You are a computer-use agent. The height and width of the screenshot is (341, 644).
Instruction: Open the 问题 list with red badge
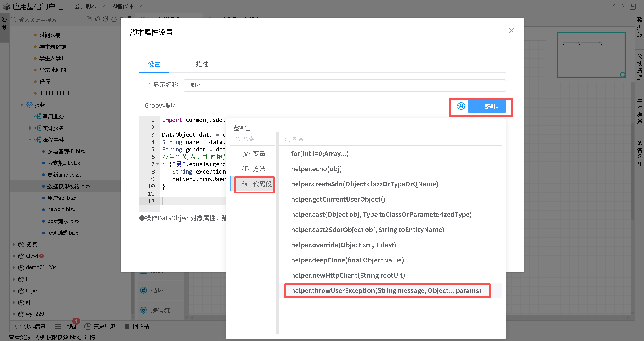pos(66,326)
